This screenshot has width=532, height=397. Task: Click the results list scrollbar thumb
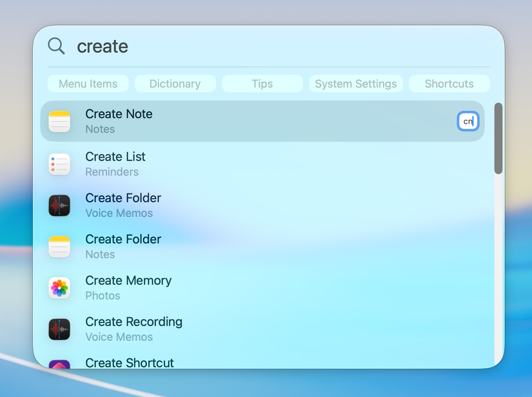click(498, 139)
